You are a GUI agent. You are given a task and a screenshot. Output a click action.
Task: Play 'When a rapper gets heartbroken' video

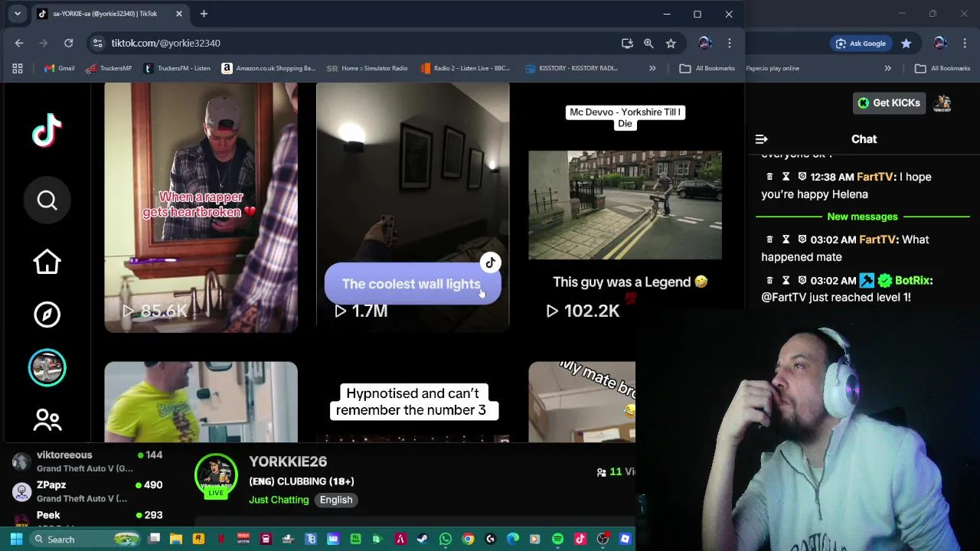coord(201,207)
